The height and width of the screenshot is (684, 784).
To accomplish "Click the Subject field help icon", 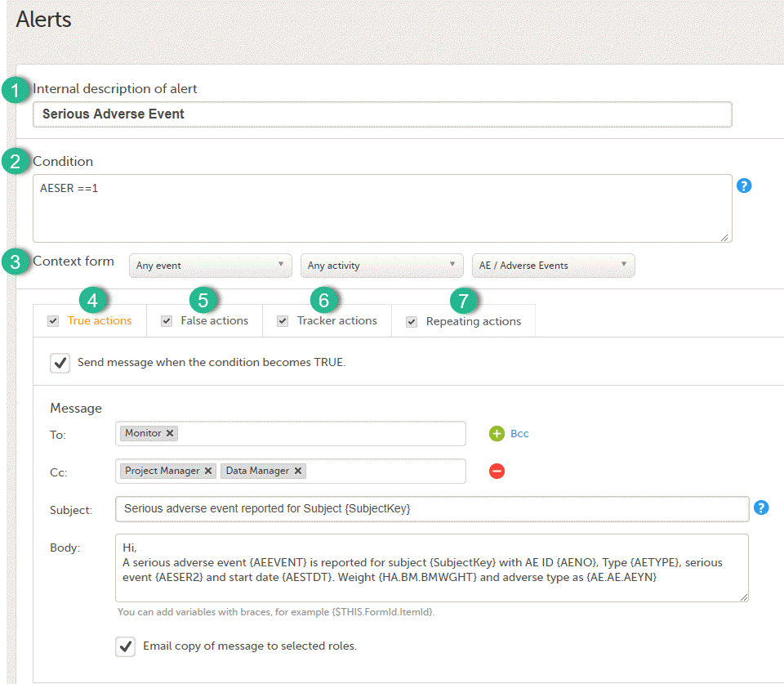I will pos(761,507).
